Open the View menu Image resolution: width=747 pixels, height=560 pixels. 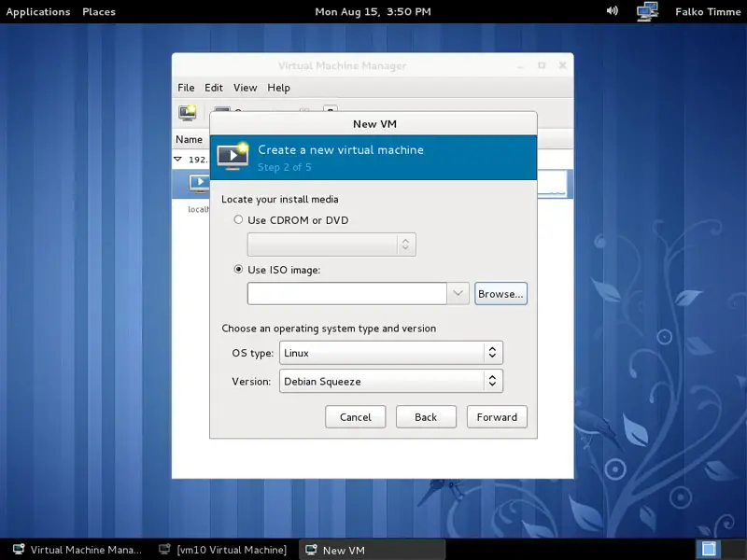pyautogui.click(x=245, y=88)
